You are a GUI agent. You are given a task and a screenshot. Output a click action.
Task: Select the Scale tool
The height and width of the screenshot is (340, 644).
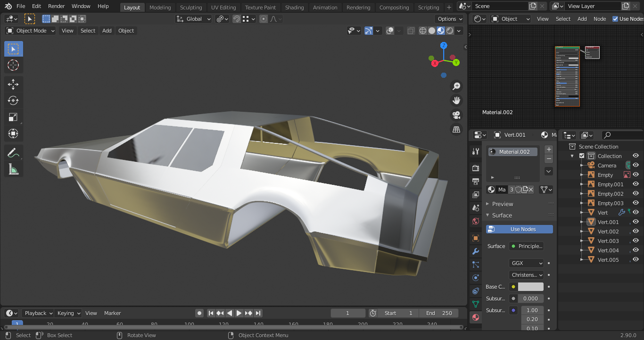13,117
